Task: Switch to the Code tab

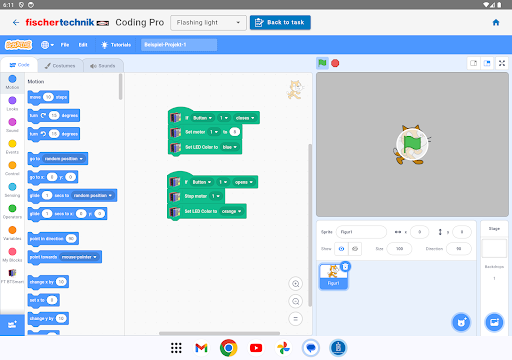Action: (19, 65)
